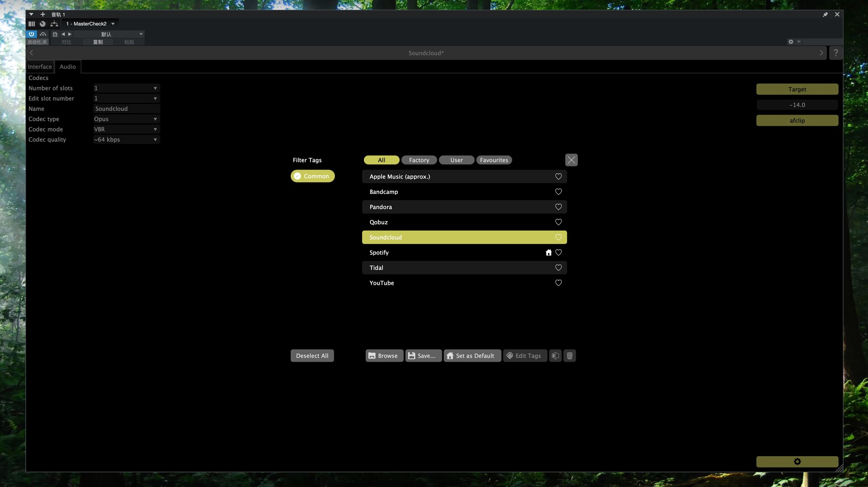This screenshot has width=868, height=487.
Task: Click the -14.0 target loudness value
Action: [x=797, y=105]
